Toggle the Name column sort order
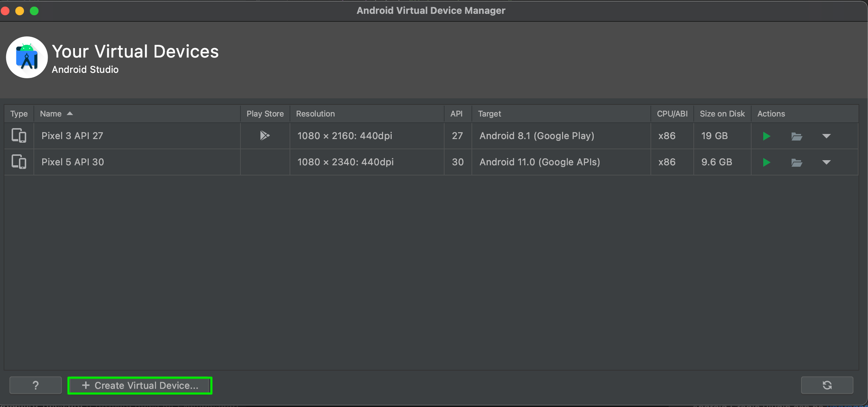This screenshot has height=407, width=868. (56, 114)
